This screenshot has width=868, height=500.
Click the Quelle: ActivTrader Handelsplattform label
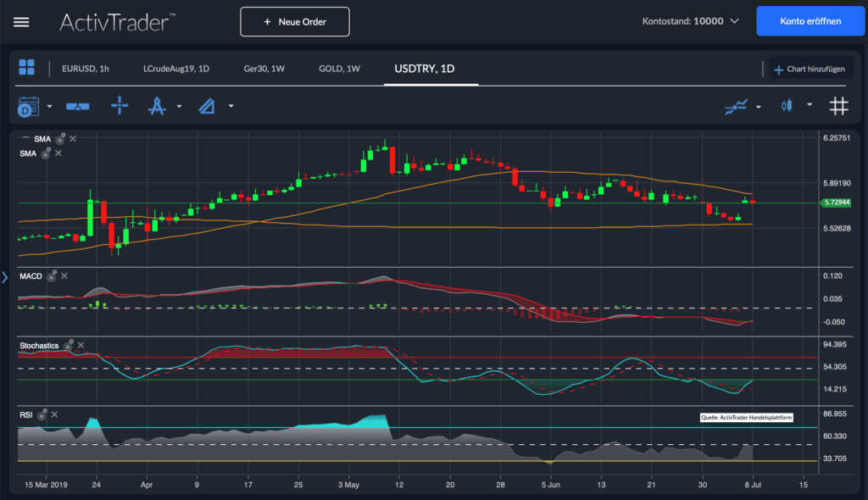[x=747, y=418]
